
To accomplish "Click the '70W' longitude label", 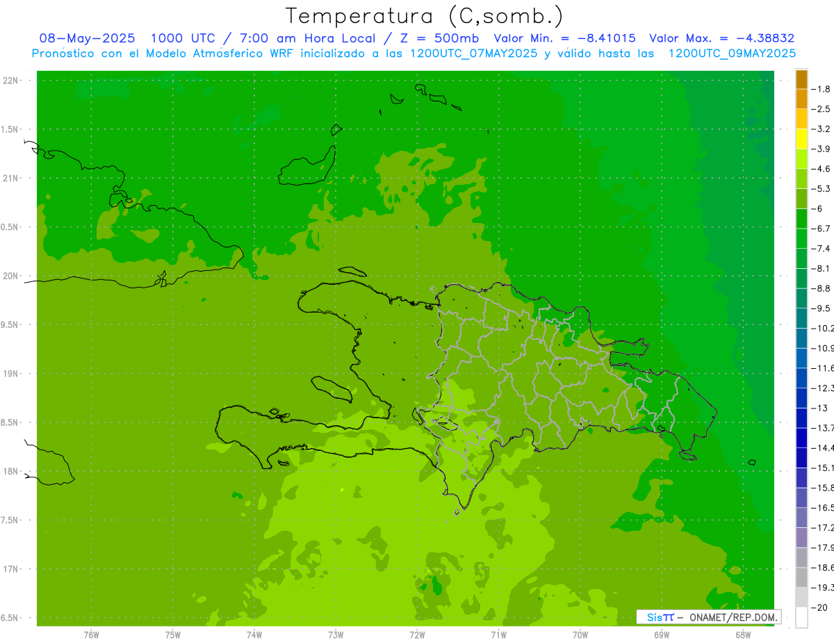I will point(580,634).
